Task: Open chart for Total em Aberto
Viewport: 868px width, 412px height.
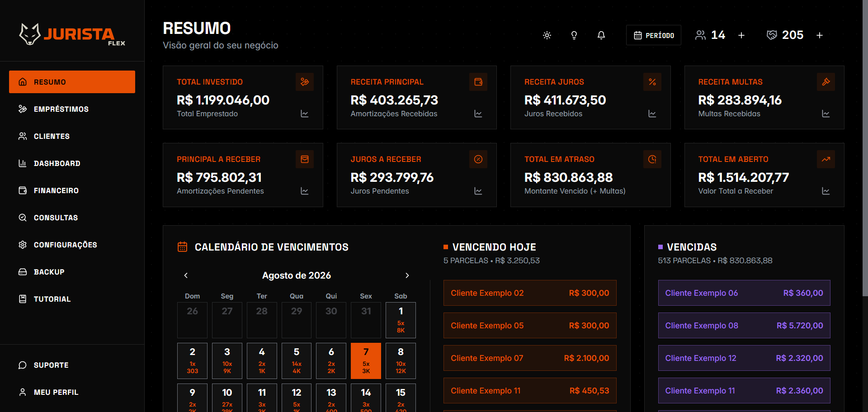Action: (x=826, y=191)
